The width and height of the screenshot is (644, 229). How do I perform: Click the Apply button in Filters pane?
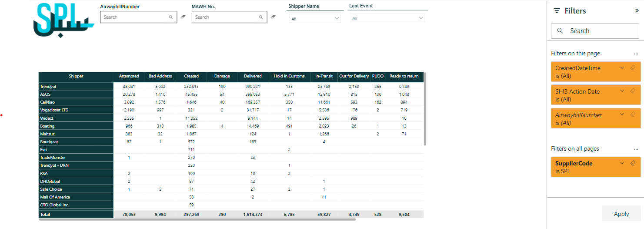(621, 214)
